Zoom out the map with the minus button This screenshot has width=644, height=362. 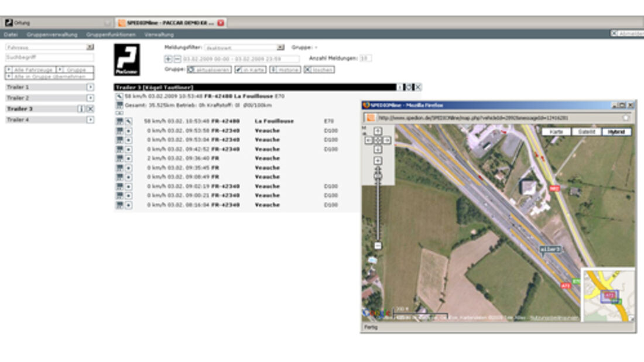378,246
